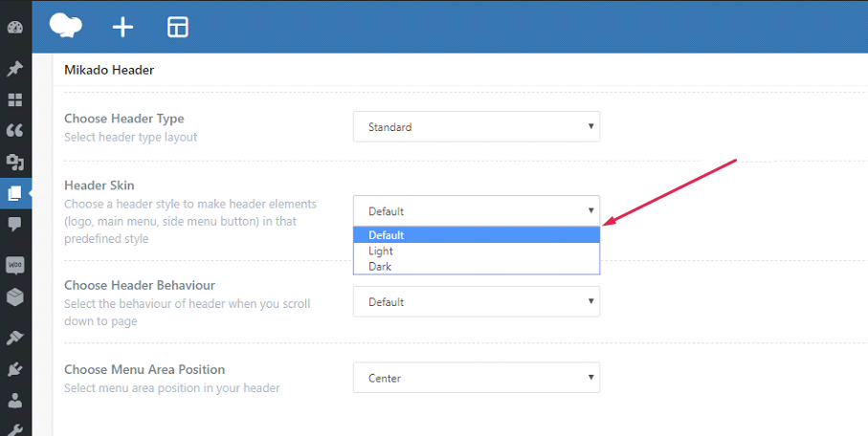Click the plus add element icon
Viewport: 868px width, 436px height.
(x=122, y=27)
